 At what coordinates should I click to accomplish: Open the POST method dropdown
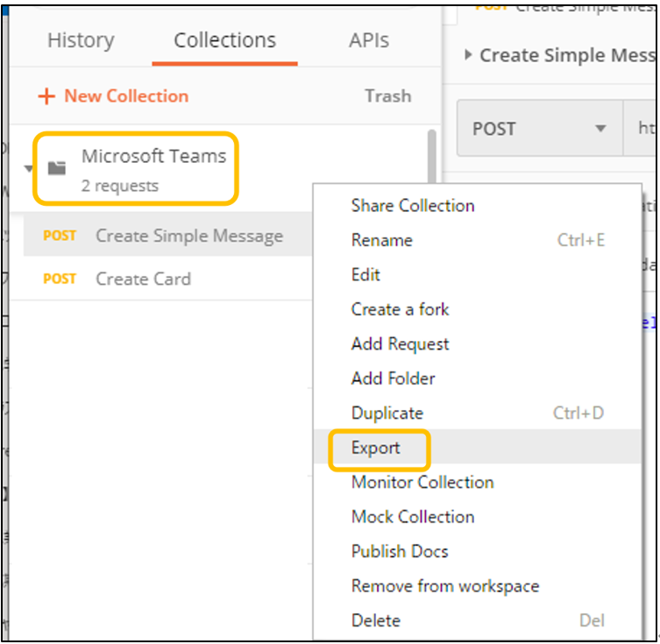pyautogui.click(x=540, y=128)
